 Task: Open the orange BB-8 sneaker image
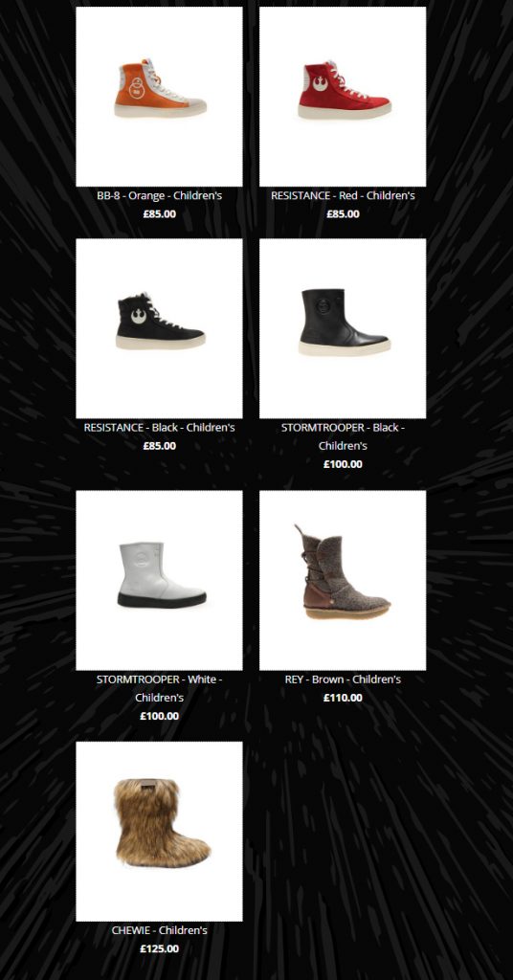click(159, 97)
